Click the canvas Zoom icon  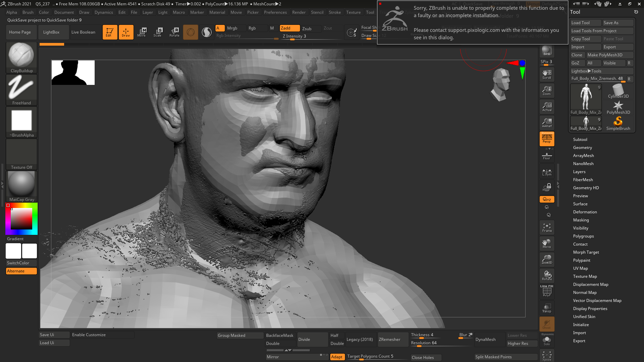pos(547,91)
